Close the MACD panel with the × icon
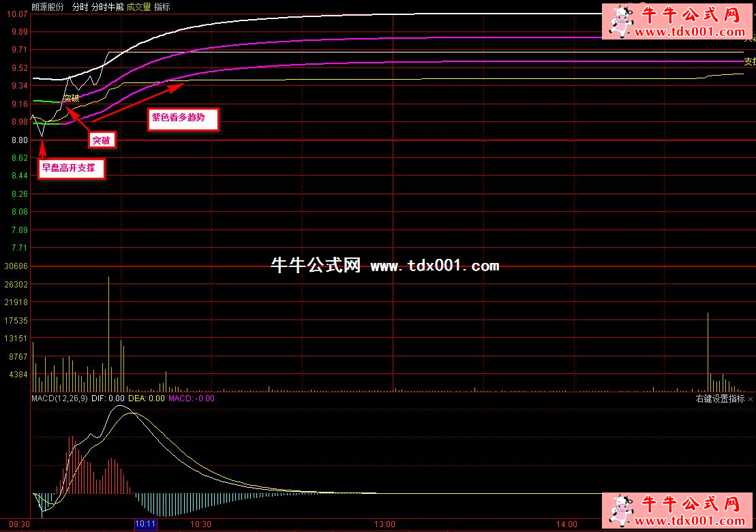The height and width of the screenshot is (532, 756). click(751, 399)
